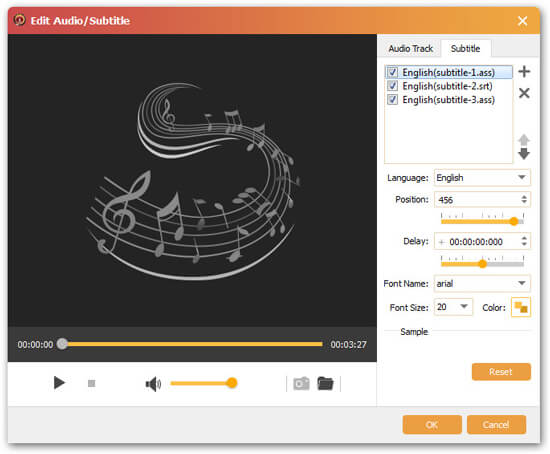550x454 pixels.
Task: Take a snapshot with the camera icon
Action: pos(301,383)
